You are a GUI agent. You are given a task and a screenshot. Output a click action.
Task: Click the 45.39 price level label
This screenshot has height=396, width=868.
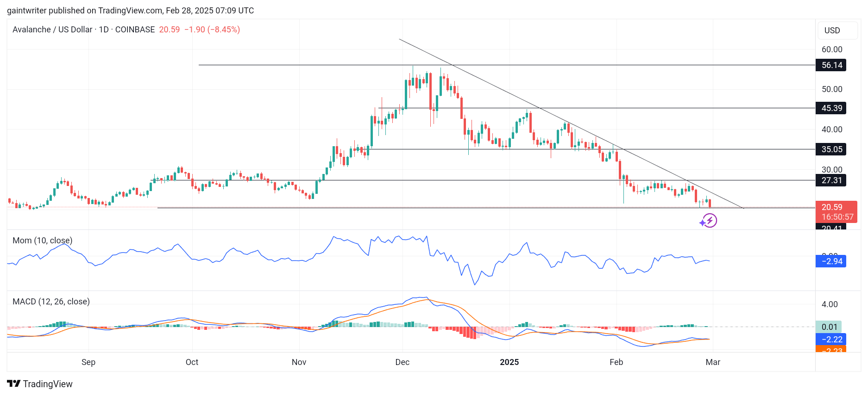tap(831, 108)
